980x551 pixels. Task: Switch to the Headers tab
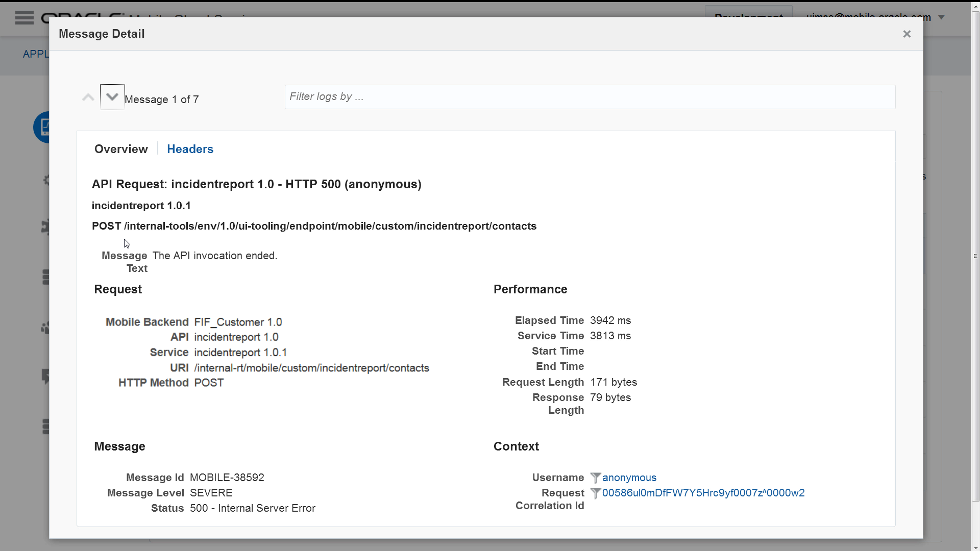(190, 149)
